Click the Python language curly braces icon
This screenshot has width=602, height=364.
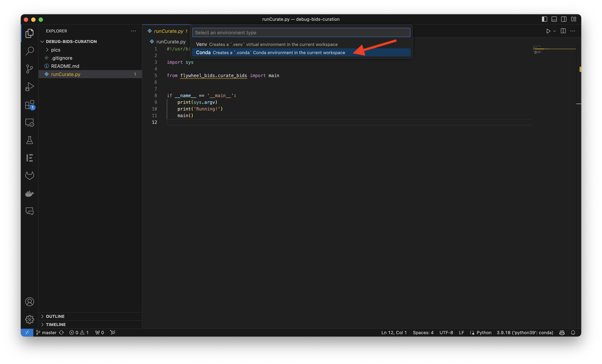472,332
